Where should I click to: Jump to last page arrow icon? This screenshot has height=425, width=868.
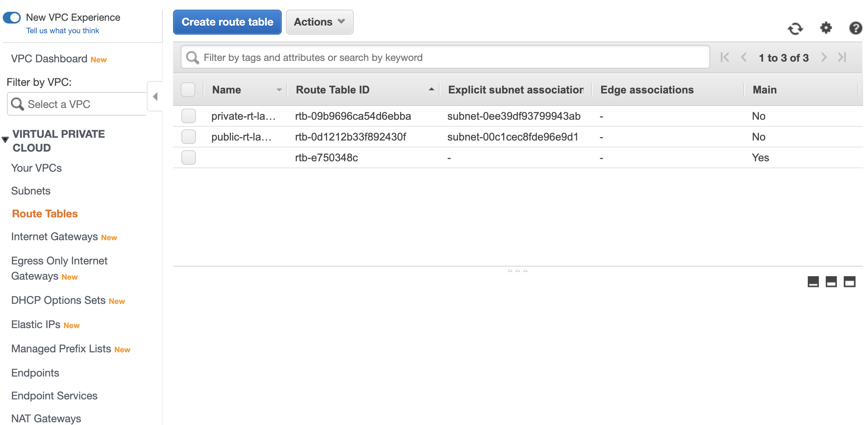pyautogui.click(x=842, y=57)
